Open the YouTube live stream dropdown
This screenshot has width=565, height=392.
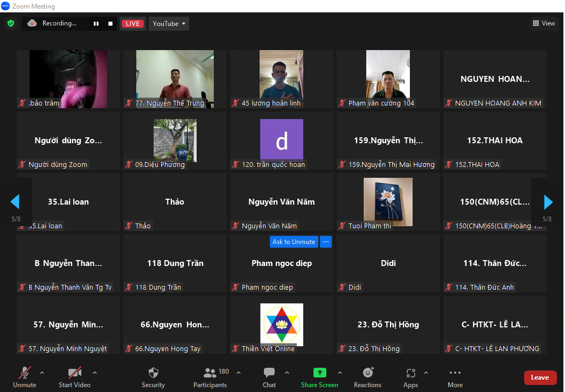[169, 24]
